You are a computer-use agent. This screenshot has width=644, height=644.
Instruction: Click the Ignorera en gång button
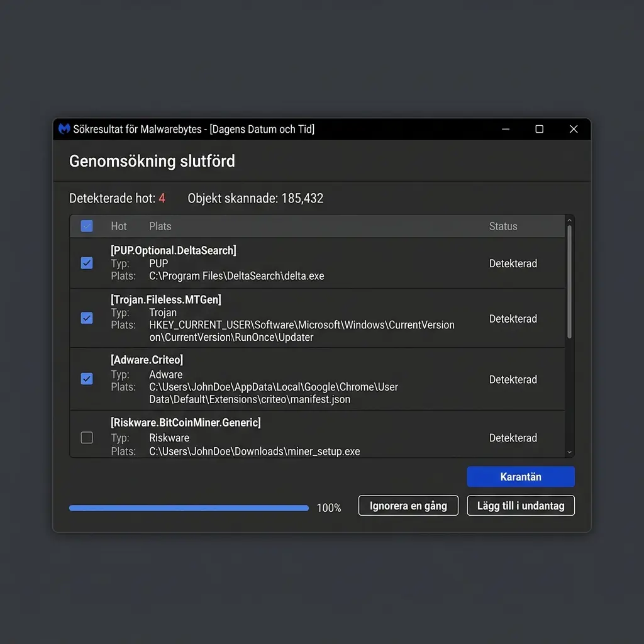pyautogui.click(x=408, y=506)
